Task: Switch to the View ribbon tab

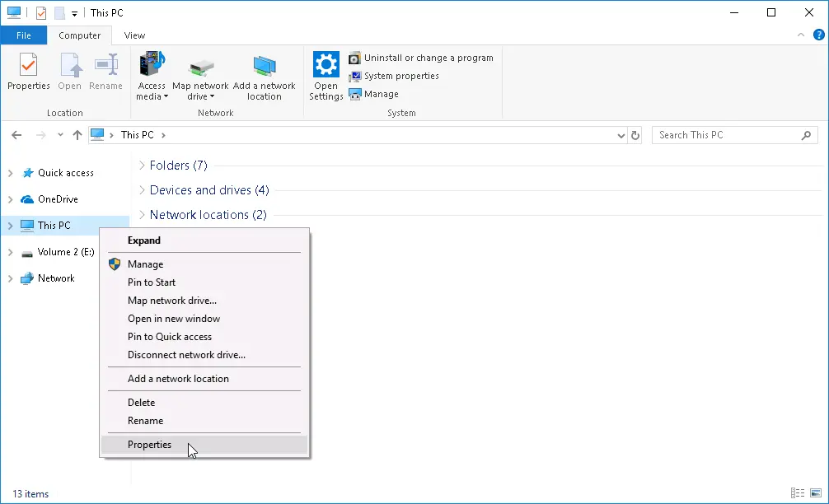Action: pos(133,35)
